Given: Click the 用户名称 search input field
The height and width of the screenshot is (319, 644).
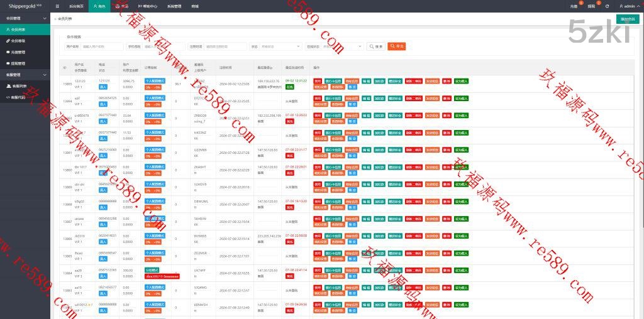Looking at the screenshot, I should 102,46.
